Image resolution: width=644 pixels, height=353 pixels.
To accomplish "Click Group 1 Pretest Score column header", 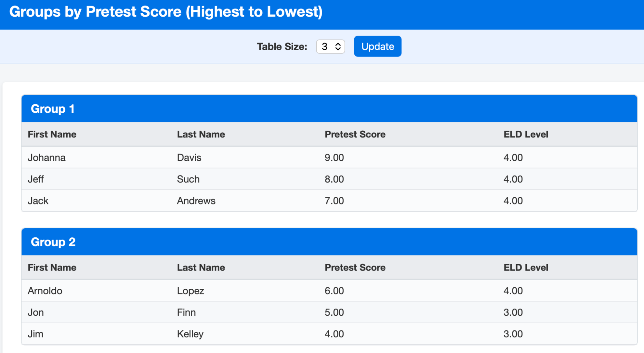I will 355,134.
